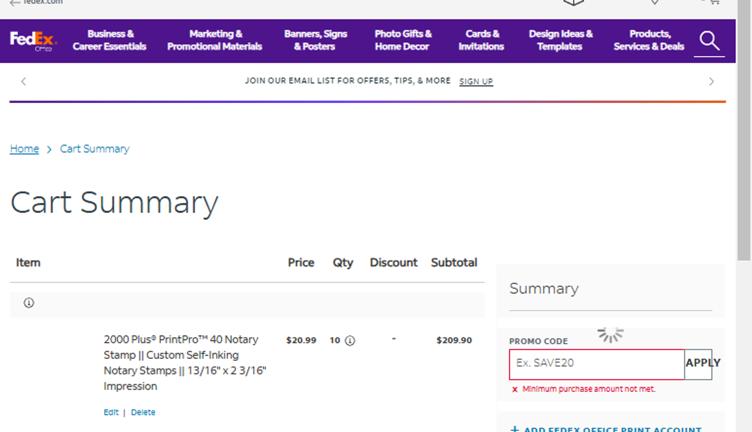The width and height of the screenshot is (752, 432).
Task: Open Products, Services & Deals menu
Action: coord(649,40)
